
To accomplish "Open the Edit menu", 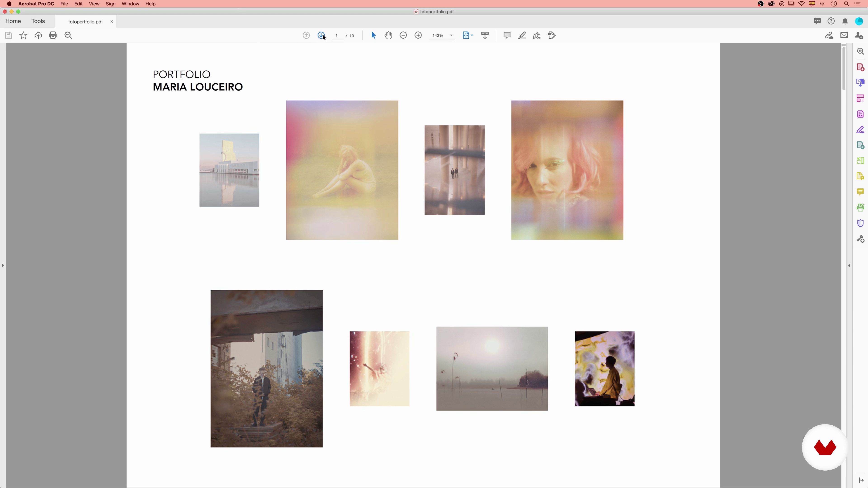I will pos(78,4).
